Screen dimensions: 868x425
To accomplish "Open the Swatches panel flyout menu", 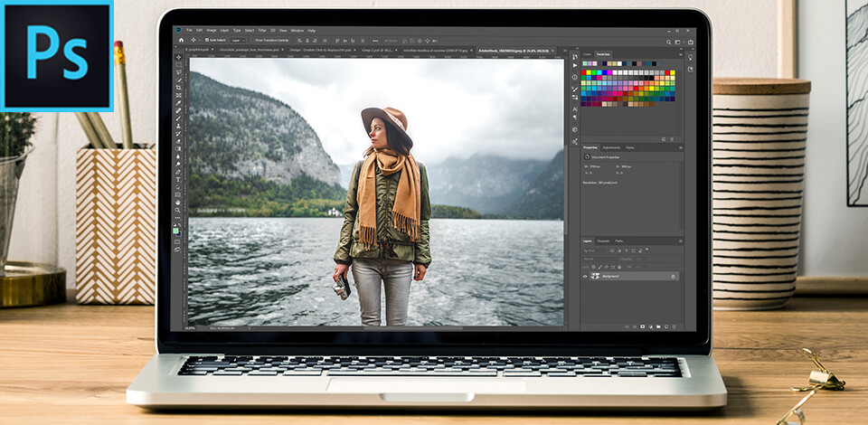I will (680, 54).
